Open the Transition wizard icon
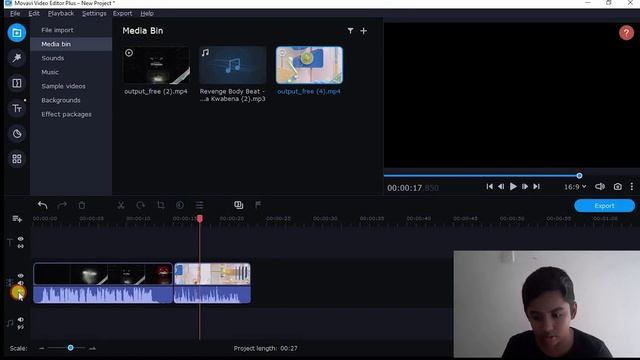This screenshot has width=640, height=360. (x=238, y=205)
